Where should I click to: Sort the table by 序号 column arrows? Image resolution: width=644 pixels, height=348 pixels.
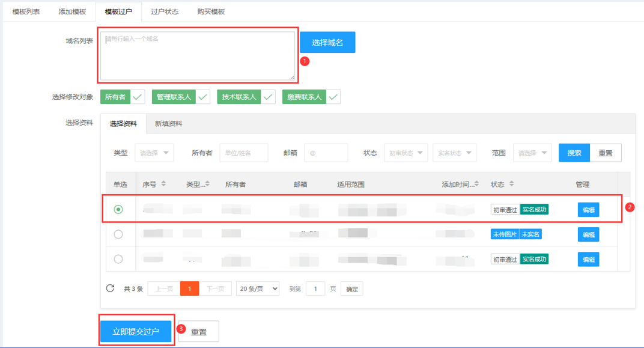click(164, 185)
